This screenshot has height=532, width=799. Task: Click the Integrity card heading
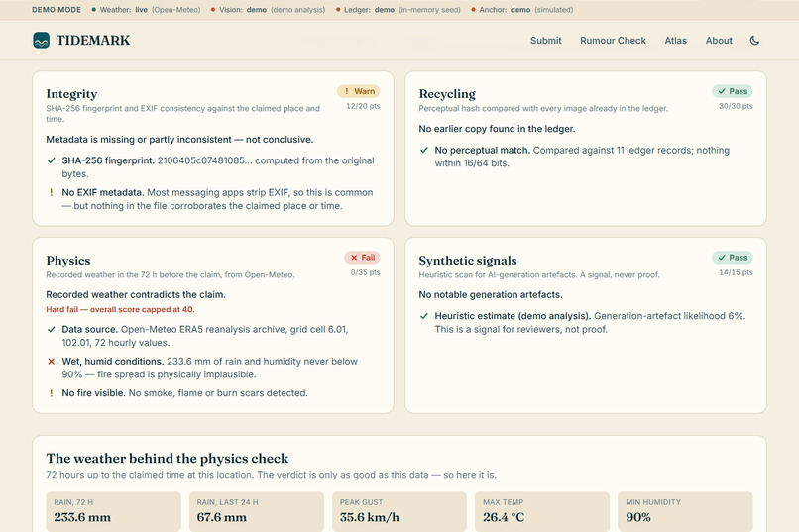point(71,94)
